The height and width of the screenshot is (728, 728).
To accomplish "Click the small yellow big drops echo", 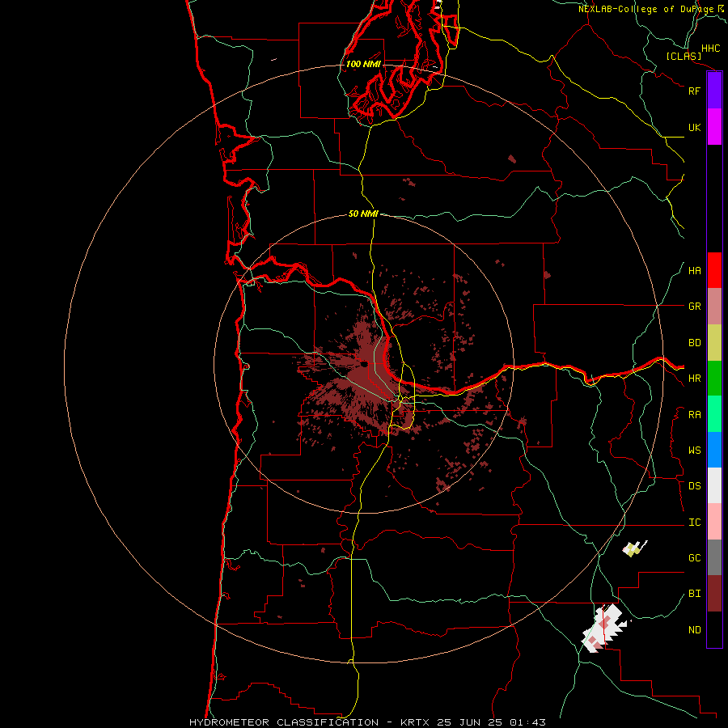I will point(633,548).
